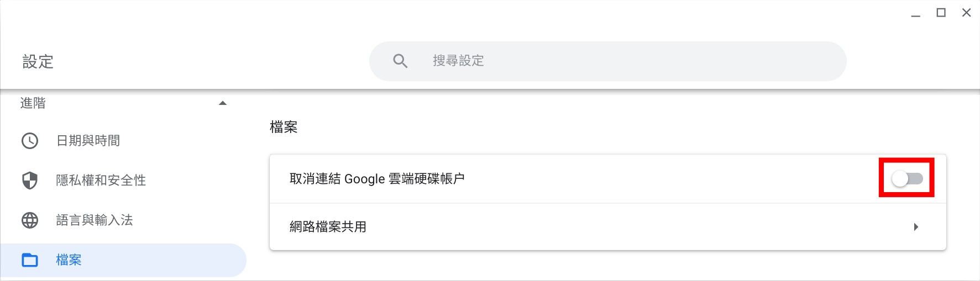Click the clock icon for 日期與時間
Image resolution: width=980 pixels, height=281 pixels.
(30, 141)
